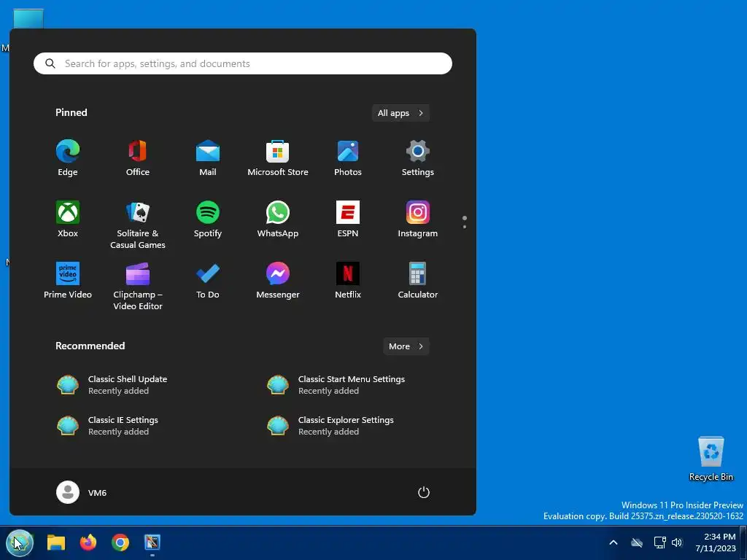Select the desktop icon behind the Start menu
The image size is (747, 560).
coord(28,19)
